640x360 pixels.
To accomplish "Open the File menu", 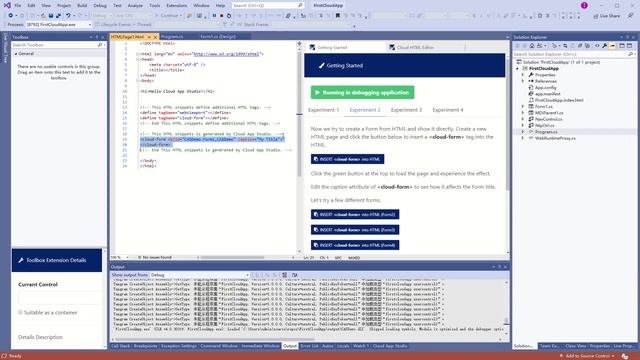I will coord(18,5).
